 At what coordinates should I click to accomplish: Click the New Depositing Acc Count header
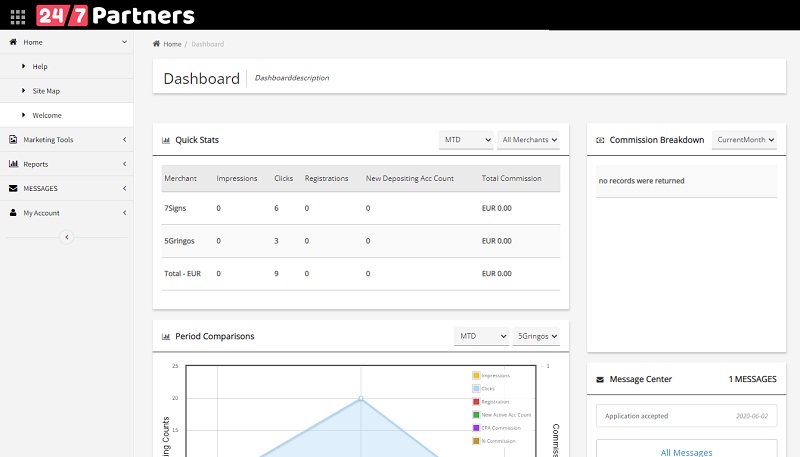(410, 178)
